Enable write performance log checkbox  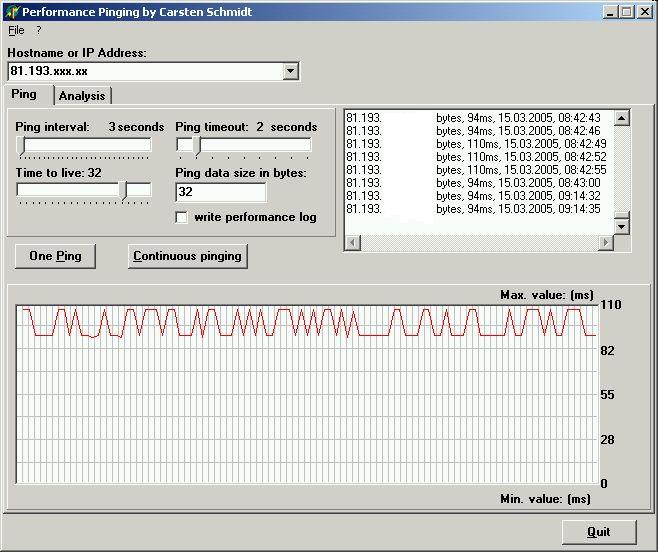click(182, 217)
